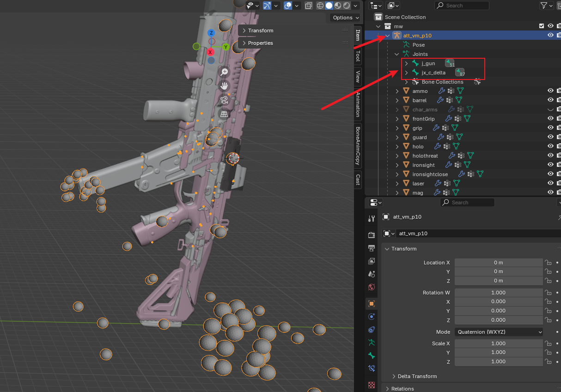Open the Physics properties tab
Screen dimensions: 561x392
(372, 317)
